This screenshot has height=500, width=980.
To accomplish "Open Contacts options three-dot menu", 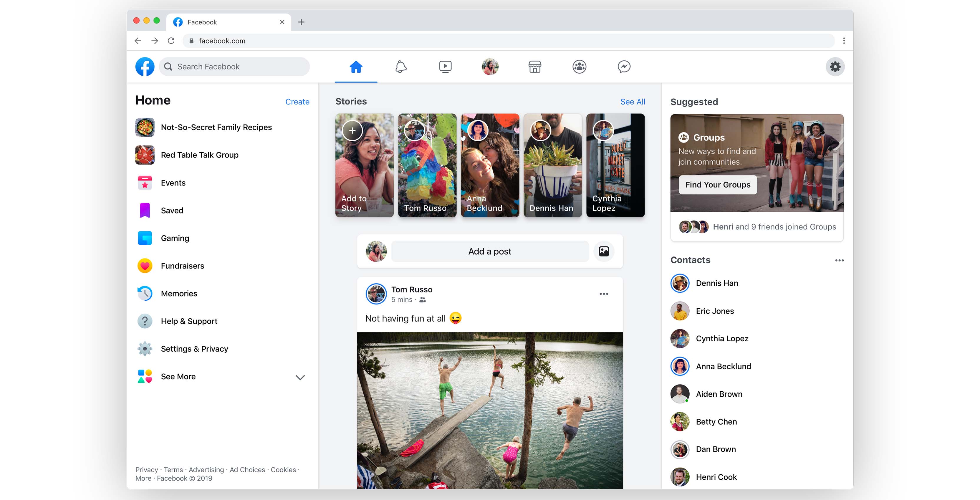I will coord(839,260).
